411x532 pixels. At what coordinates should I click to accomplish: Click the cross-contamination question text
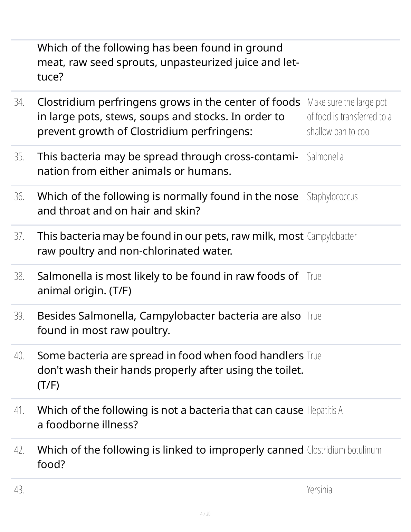pyautogui.click(x=168, y=164)
